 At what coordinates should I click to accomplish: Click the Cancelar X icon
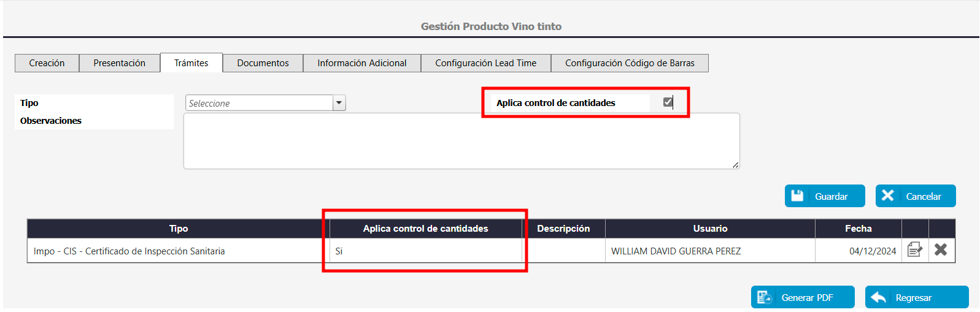click(887, 196)
